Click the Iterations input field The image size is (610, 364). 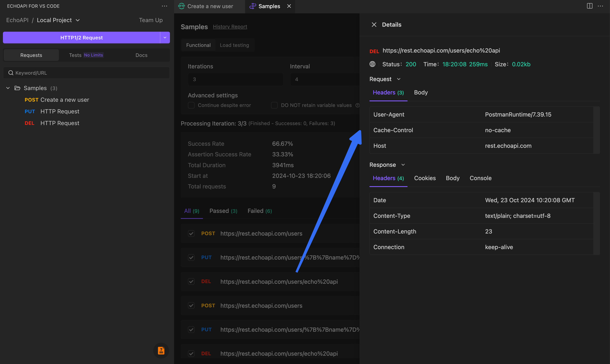click(235, 79)
